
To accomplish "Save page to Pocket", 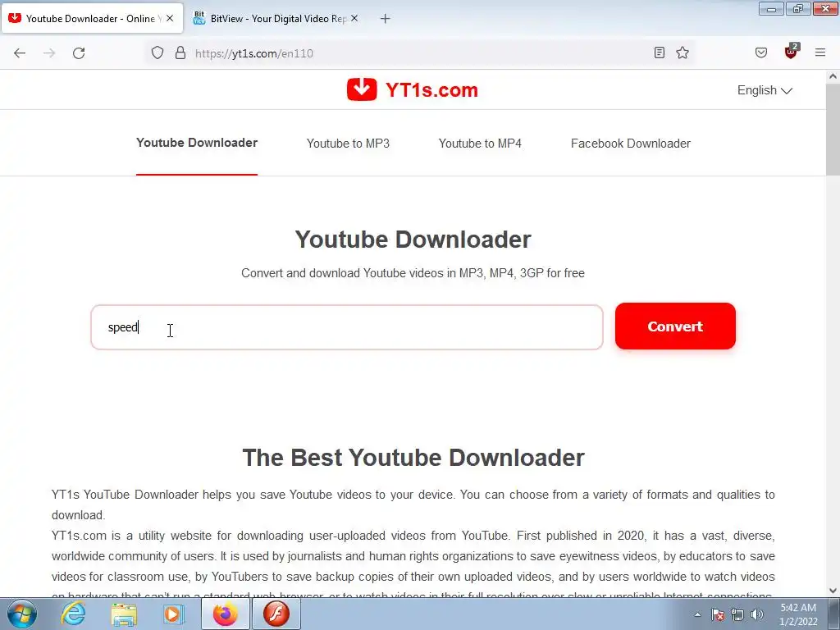I will (761, 52).
